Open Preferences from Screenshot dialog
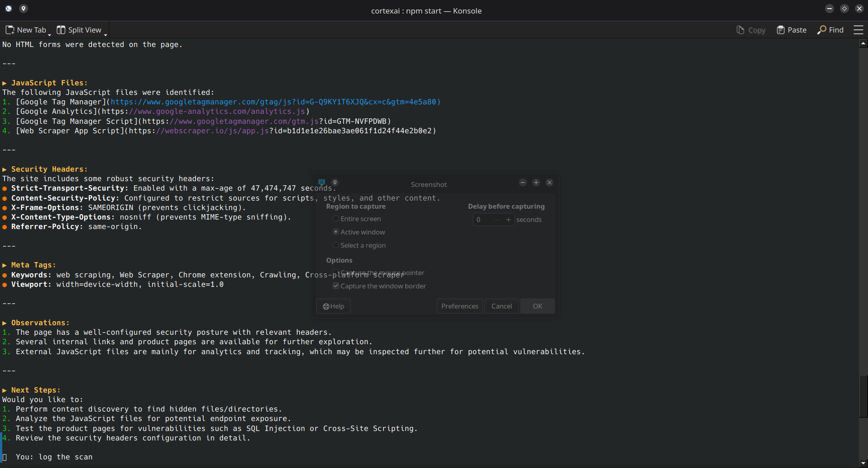Screen dimensions: 868x468 point(459,306)
